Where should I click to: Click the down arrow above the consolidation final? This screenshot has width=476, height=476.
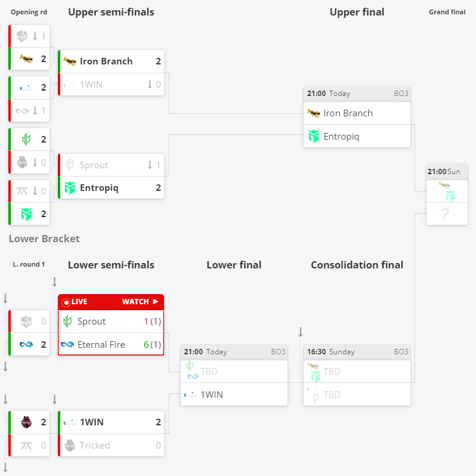pos(301,332)
